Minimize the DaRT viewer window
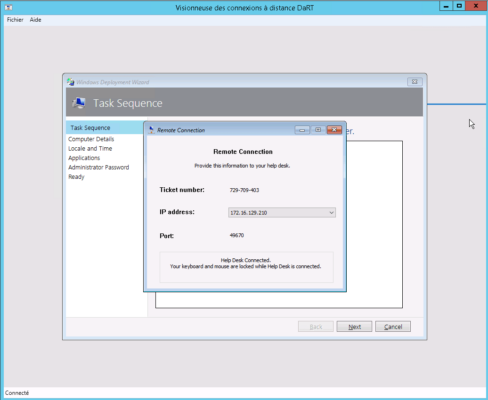Screen dimensions: 488x400 tap(446, 6)
